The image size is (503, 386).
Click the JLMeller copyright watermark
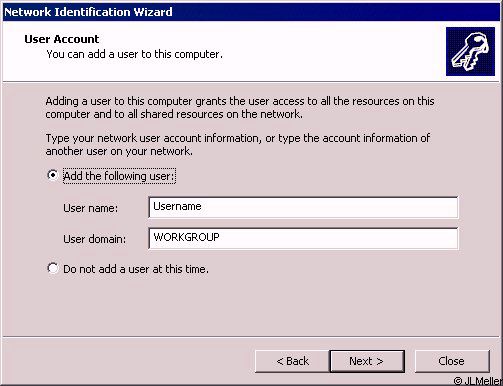[x=477, y=381]
